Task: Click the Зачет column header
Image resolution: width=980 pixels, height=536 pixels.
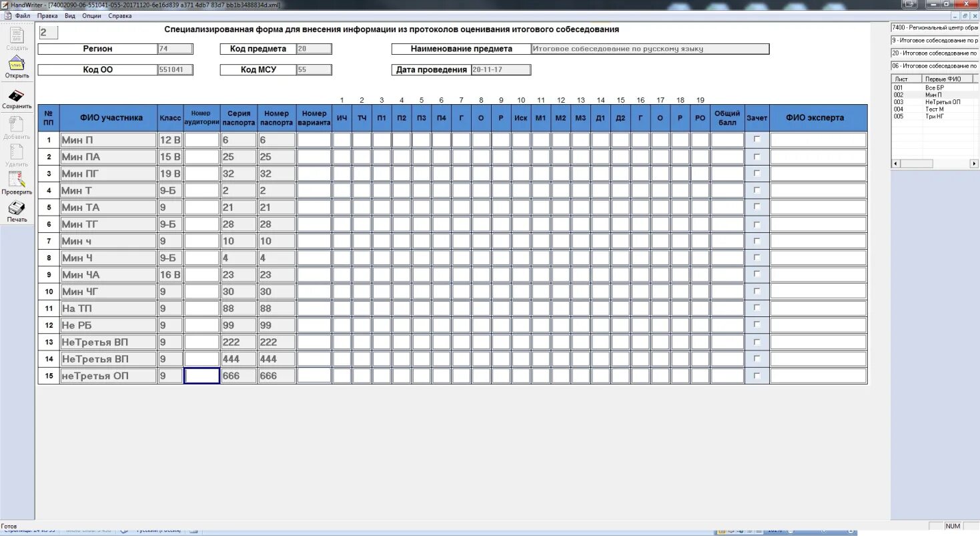Action: [757, 117]
